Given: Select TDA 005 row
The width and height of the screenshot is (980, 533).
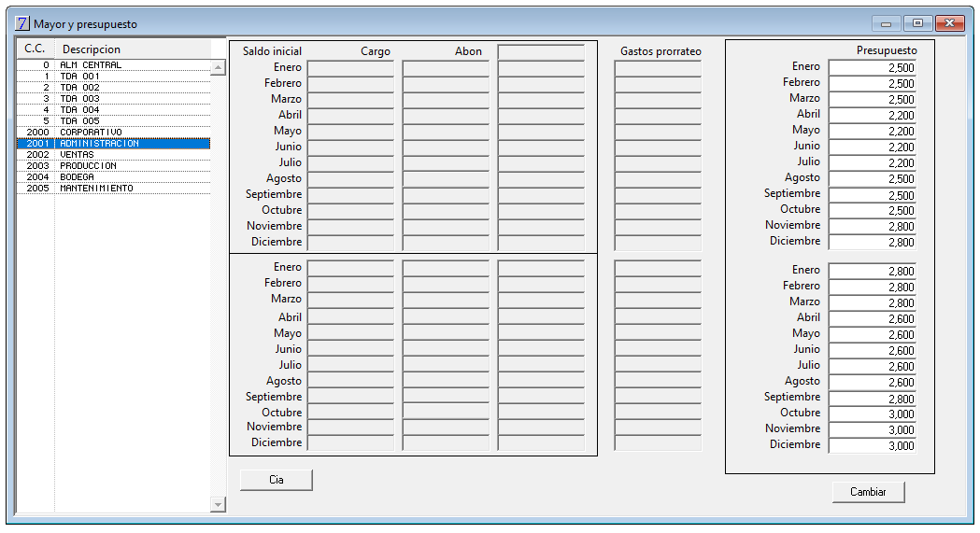Looking at the screenshot, I should coord(113,121).
